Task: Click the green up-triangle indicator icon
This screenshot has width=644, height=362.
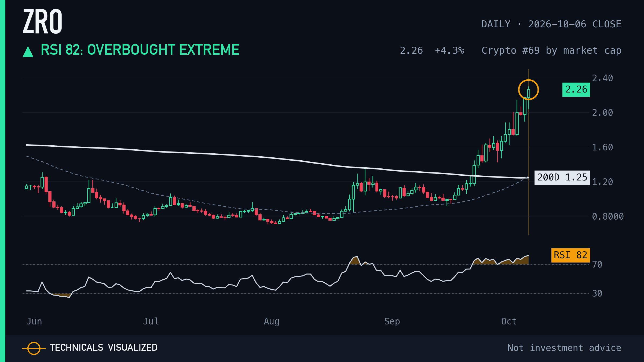Action: (28, 51)
